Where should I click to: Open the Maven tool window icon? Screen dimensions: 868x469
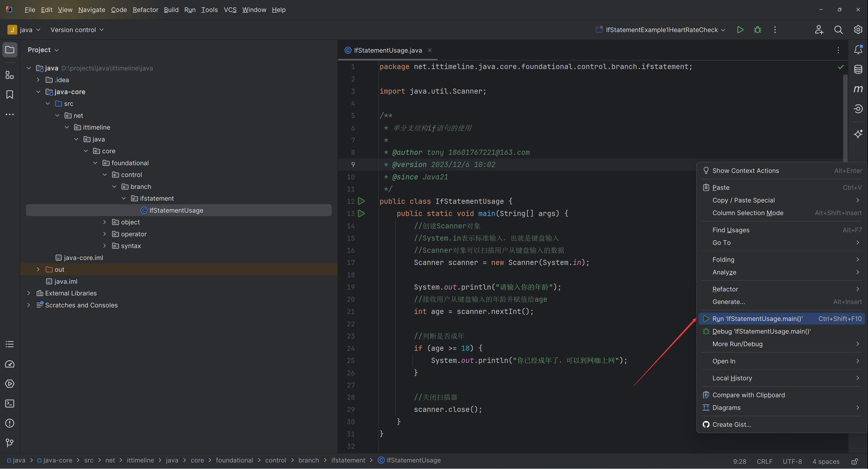tap(858, 89)
